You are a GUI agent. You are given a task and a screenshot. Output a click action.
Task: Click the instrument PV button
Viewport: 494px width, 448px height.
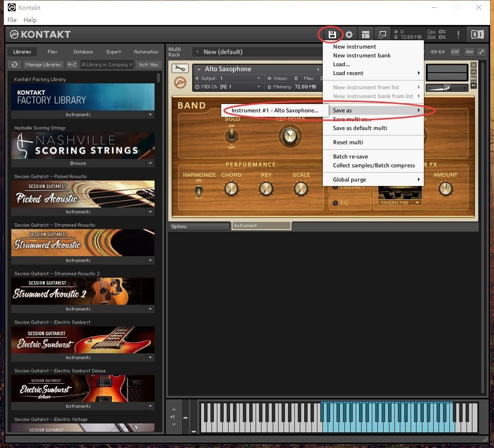tap(473, 85)
